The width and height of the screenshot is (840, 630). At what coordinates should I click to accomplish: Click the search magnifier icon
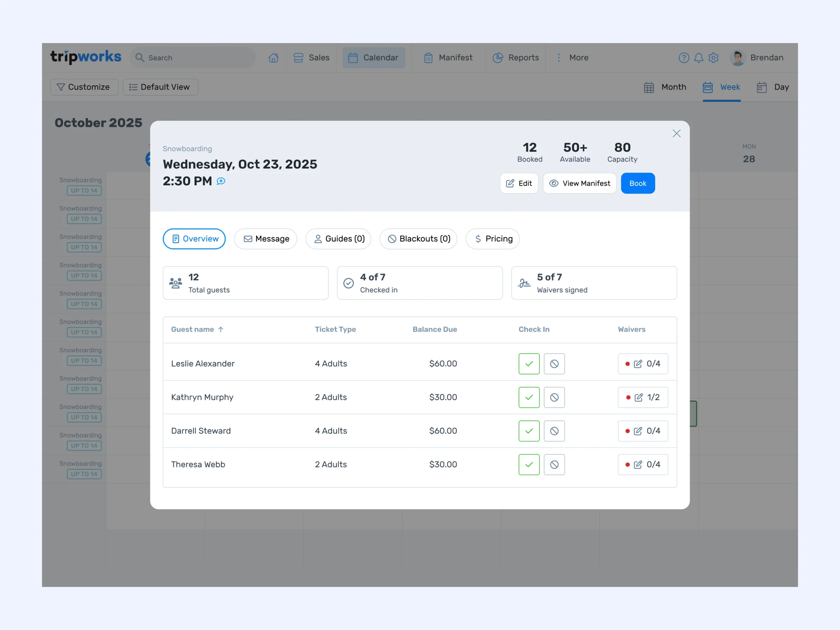(x=140, y=58)
